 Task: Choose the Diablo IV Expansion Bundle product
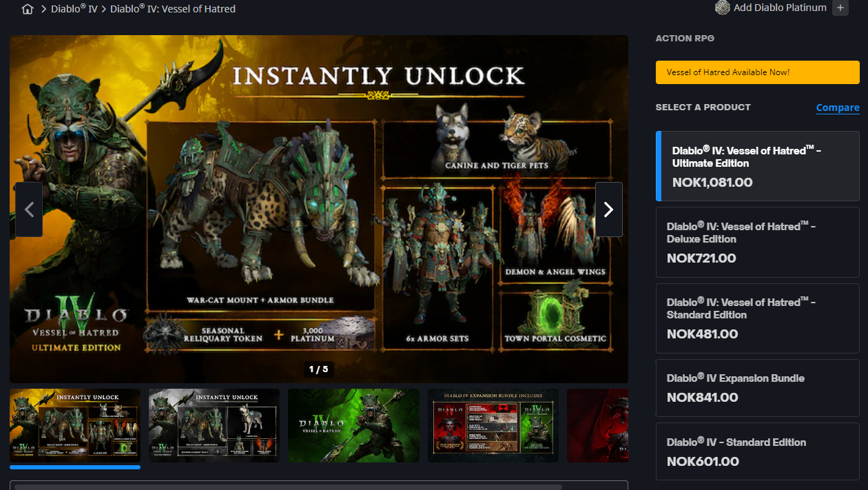tap(758, 387)
